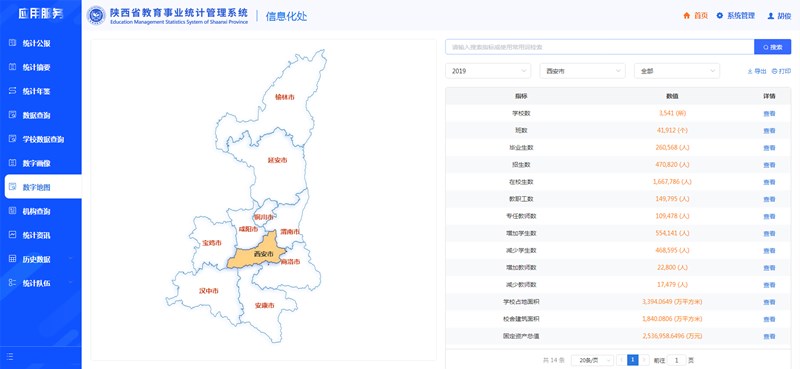Open 系统管理 gear icon

click(x=719, y=16)
